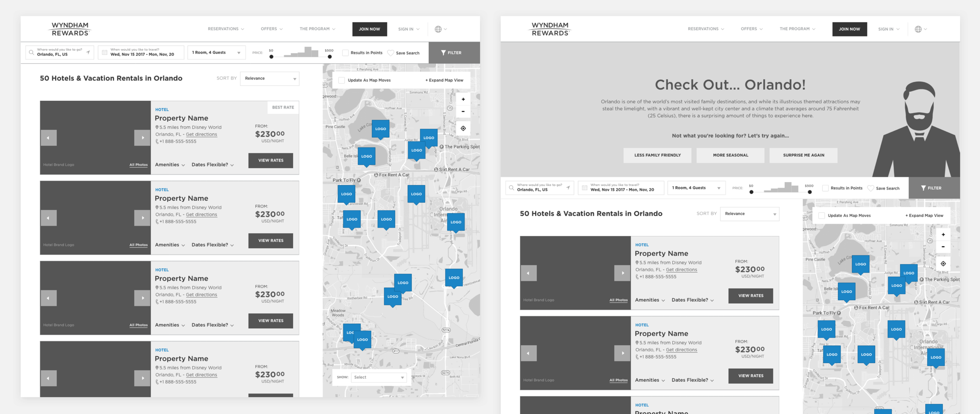This screenshot has height=414, width=980.
Task: Click the locate-me crosshair icon on right map
Action: [x=943, y=264]
